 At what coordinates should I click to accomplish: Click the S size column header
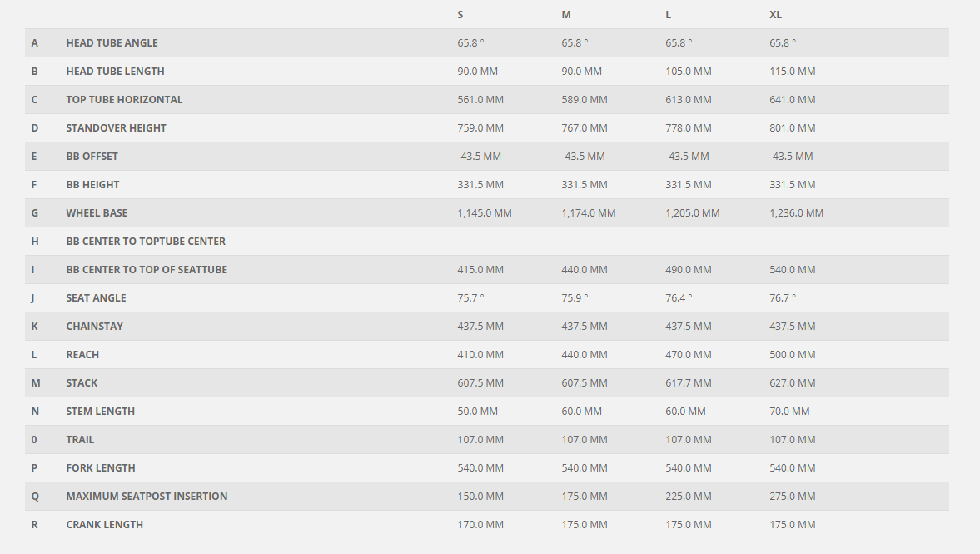pyautogui.click(x=460, y=15)
